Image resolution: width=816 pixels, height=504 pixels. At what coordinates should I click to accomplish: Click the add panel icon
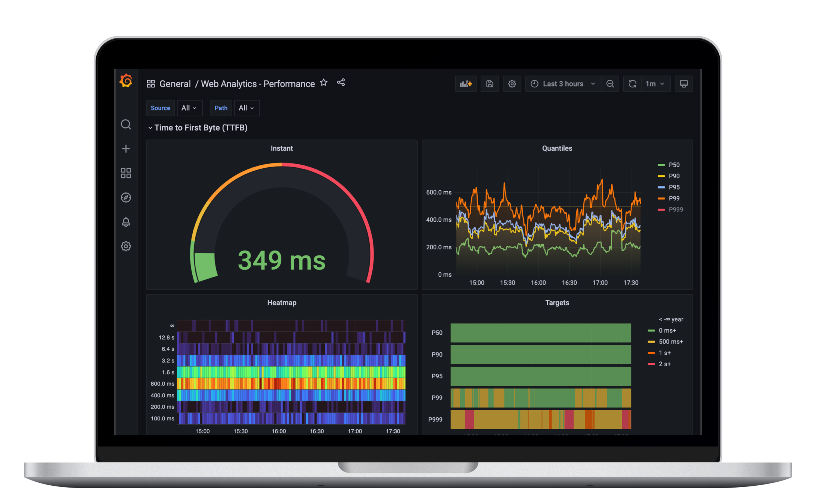pos(465,84)
